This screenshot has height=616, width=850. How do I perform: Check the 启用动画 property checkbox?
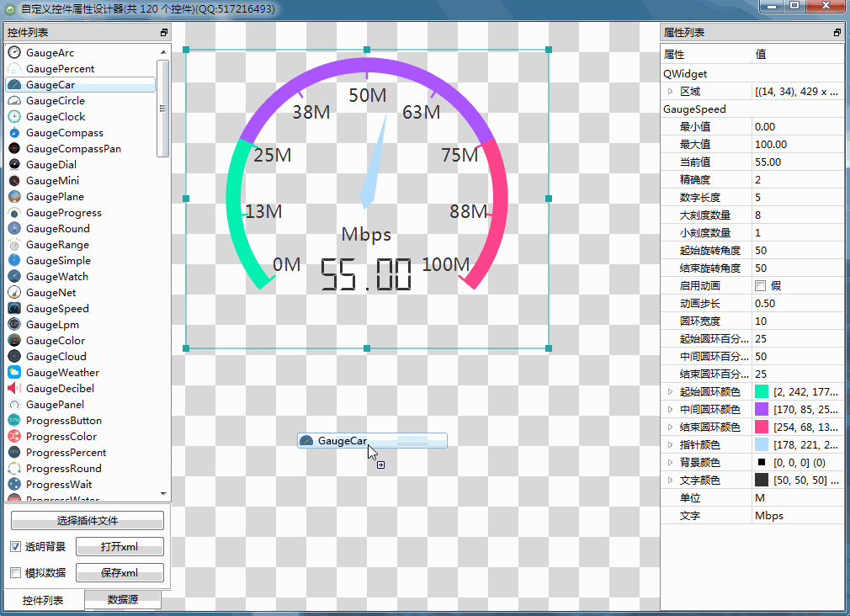coord(761,286)
